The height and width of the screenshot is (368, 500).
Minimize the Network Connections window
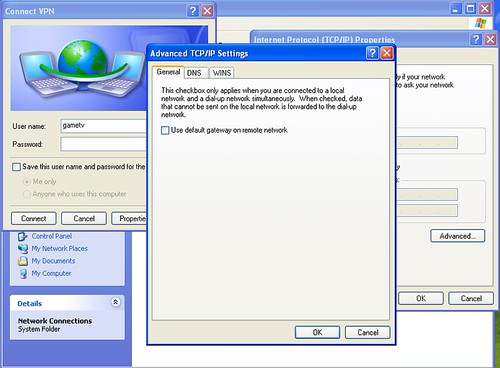(x=456, y=9)
